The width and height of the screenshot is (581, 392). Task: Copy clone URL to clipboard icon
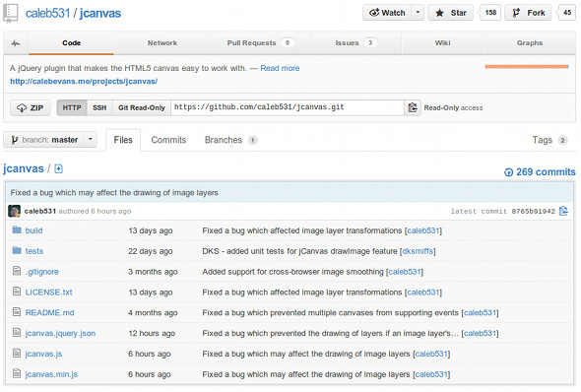413,107
